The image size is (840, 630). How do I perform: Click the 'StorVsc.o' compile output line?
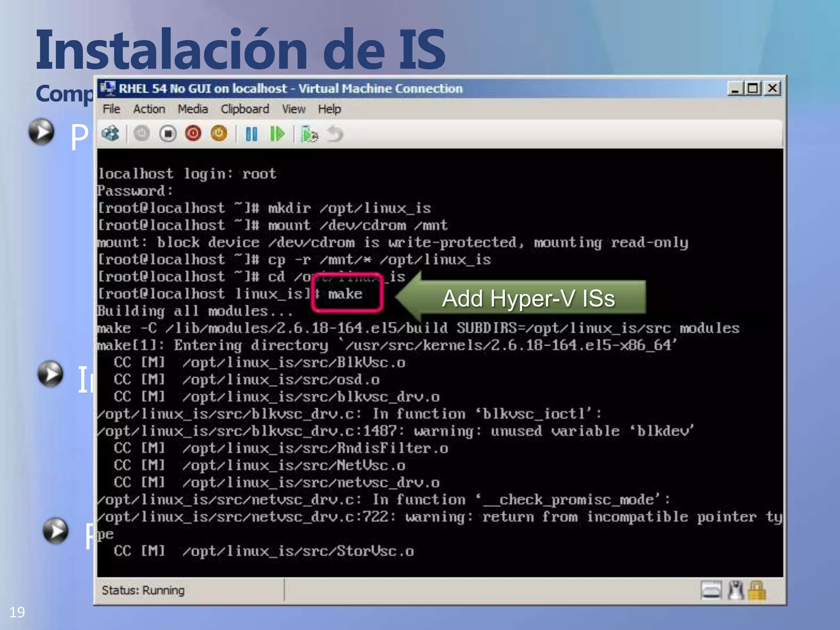tap(264, 551)
